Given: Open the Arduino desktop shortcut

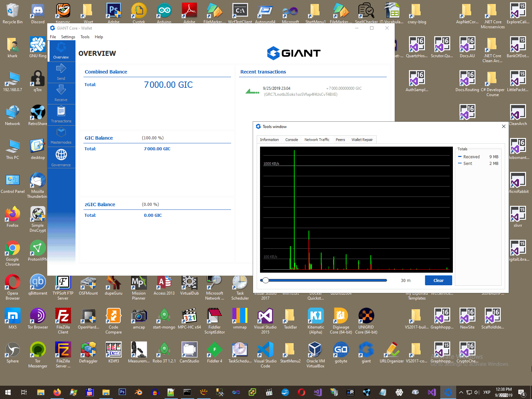Looking at the screenshot, I should tap(164, 14).
